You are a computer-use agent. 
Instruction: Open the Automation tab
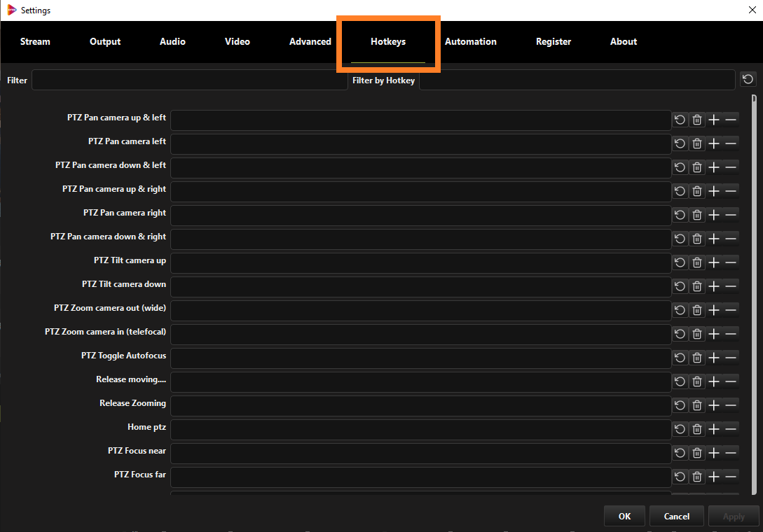[471, 42]
